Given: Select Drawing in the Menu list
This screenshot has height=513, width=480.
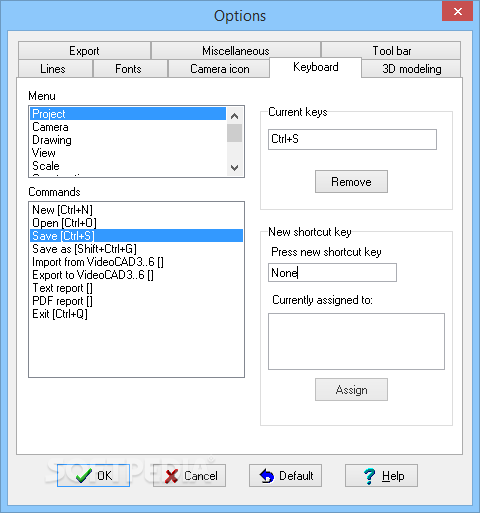Looking at the screenshot, I should (x=128, y=140).
